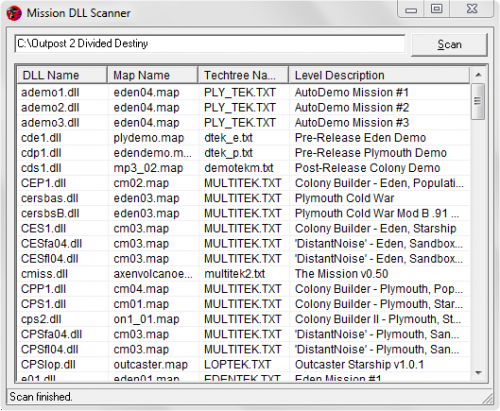
Task: Sort by Level Description column header
Action: (379, 75)
